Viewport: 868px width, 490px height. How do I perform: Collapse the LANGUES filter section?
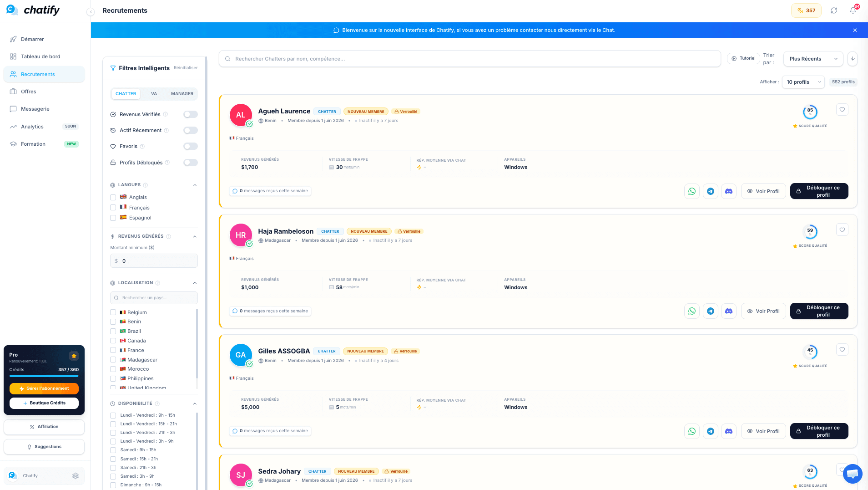195,185
